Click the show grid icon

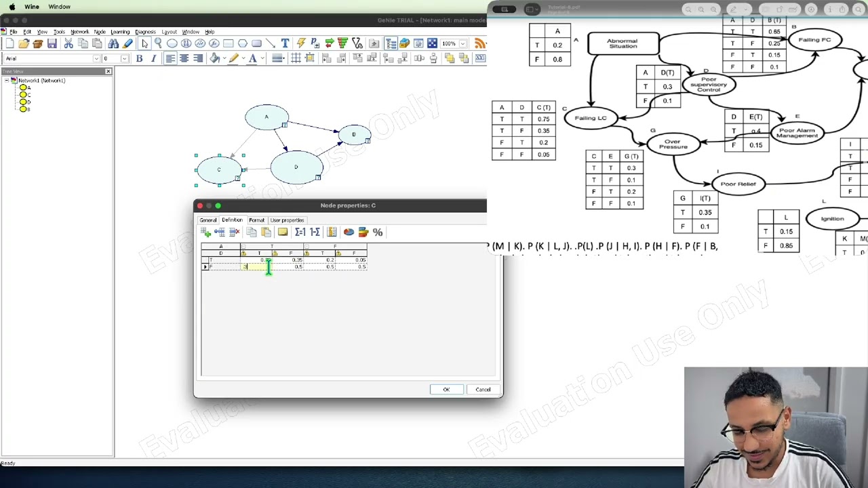click(296, 58)
